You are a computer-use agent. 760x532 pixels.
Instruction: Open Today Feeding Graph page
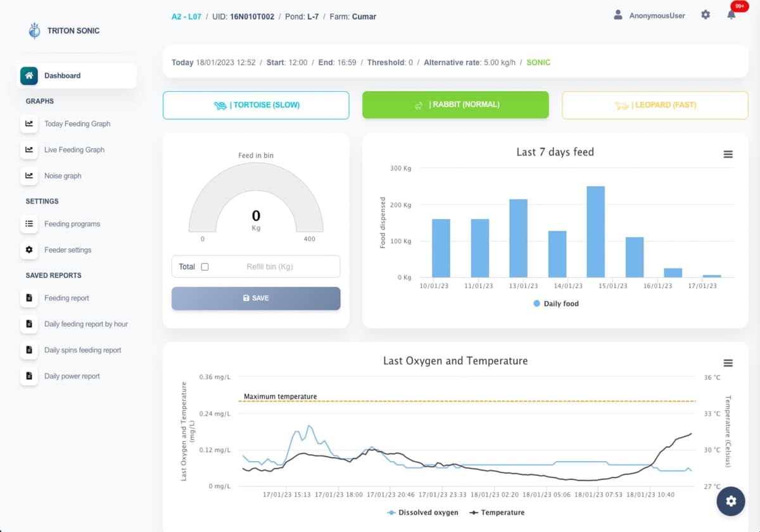(77, 123)
